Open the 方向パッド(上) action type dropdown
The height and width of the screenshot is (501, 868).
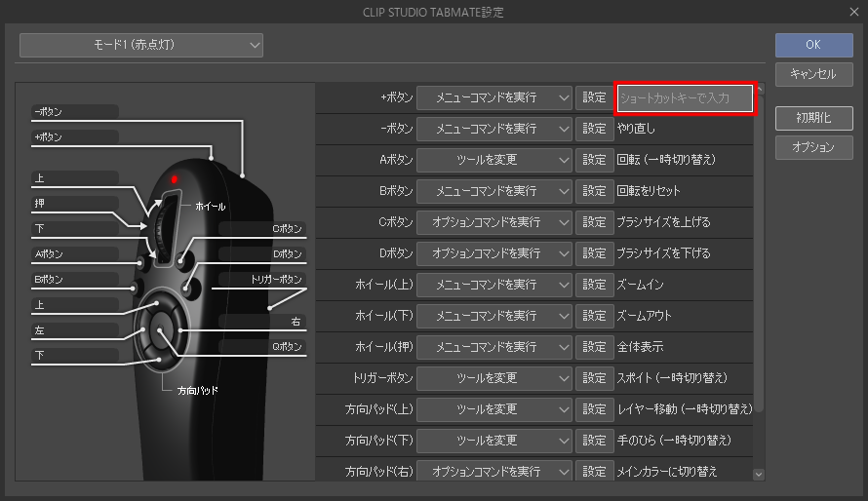point(494,409)
